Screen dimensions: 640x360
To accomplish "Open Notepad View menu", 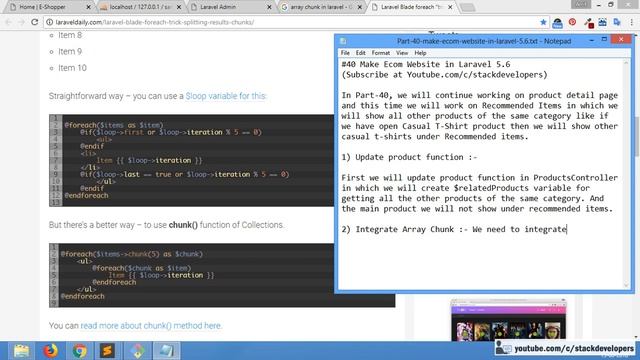I will (402, 53).
